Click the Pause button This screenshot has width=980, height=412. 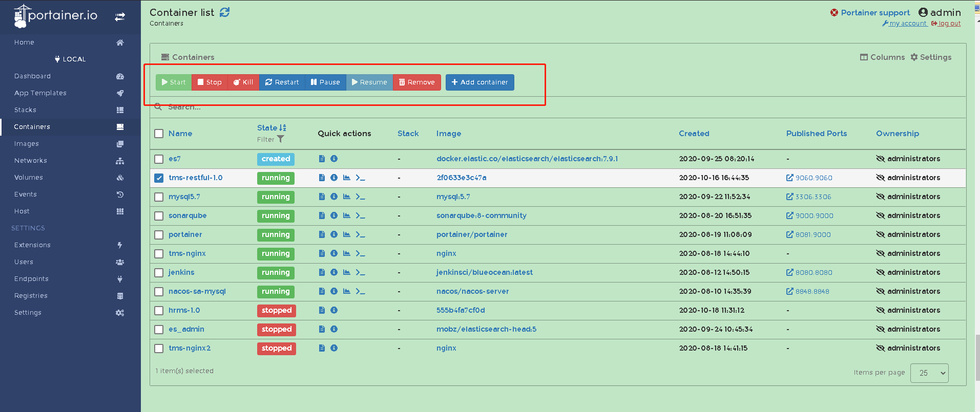[x=325, y=82]
